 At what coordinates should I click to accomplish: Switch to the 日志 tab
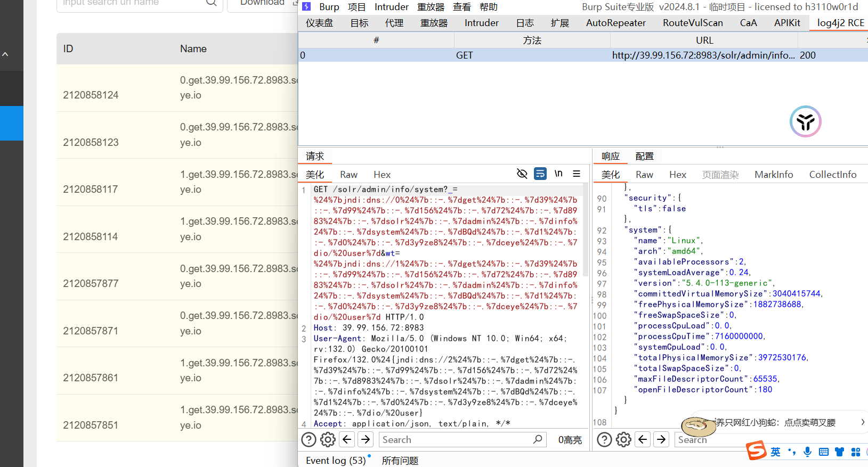[x=525, y=23]
